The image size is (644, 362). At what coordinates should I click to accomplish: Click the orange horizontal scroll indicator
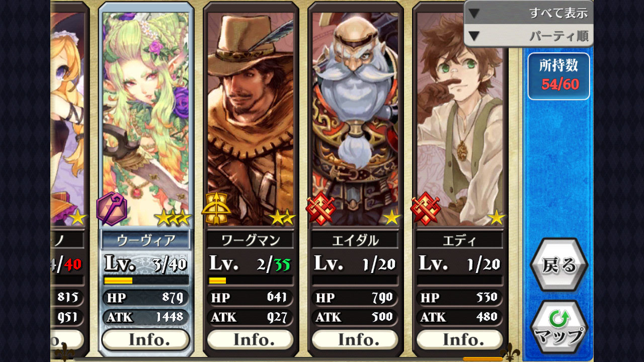tap(482, 359)
